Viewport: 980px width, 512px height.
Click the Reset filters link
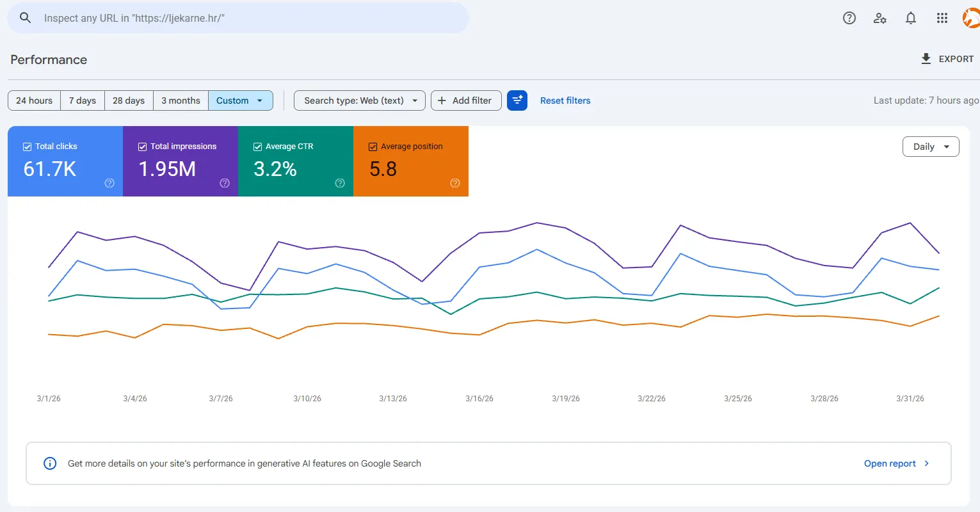pyautogui.click(x=565, y=100)
